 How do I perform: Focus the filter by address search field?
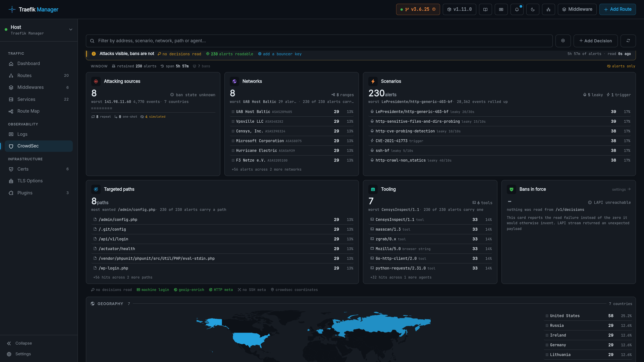point(319,41)
